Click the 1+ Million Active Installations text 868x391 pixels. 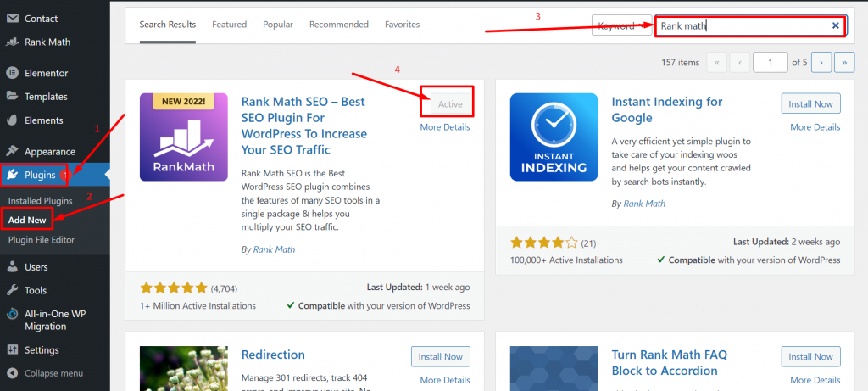pos(198,305)
